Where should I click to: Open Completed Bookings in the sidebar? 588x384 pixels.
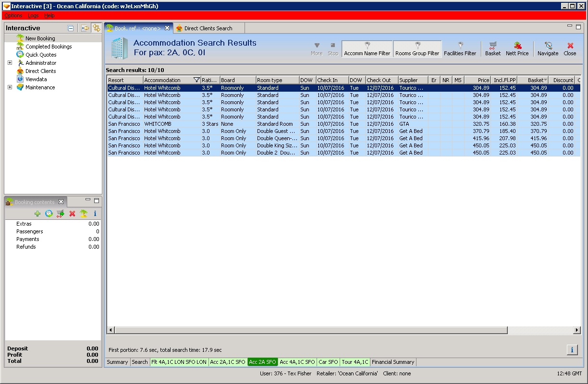(49, 47)
